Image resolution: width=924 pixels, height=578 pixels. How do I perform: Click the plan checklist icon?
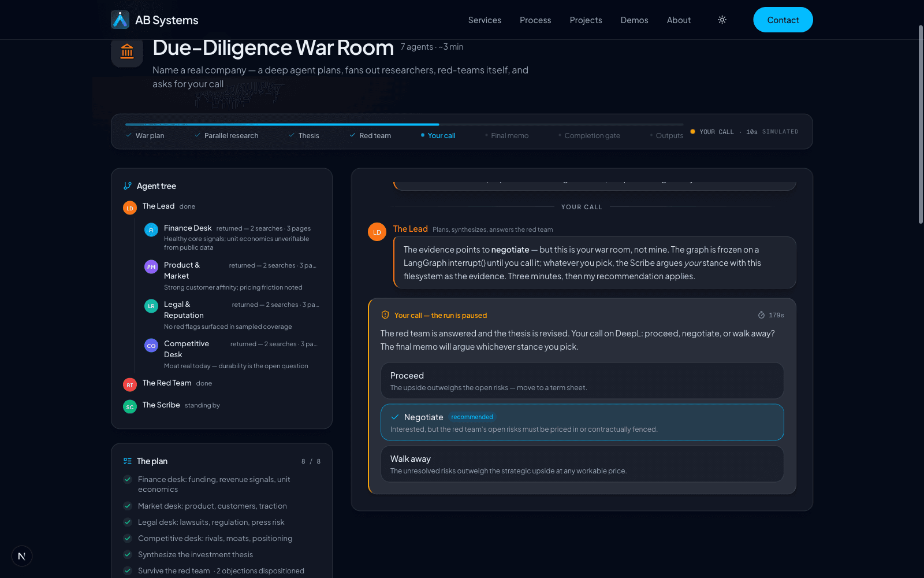128,461
